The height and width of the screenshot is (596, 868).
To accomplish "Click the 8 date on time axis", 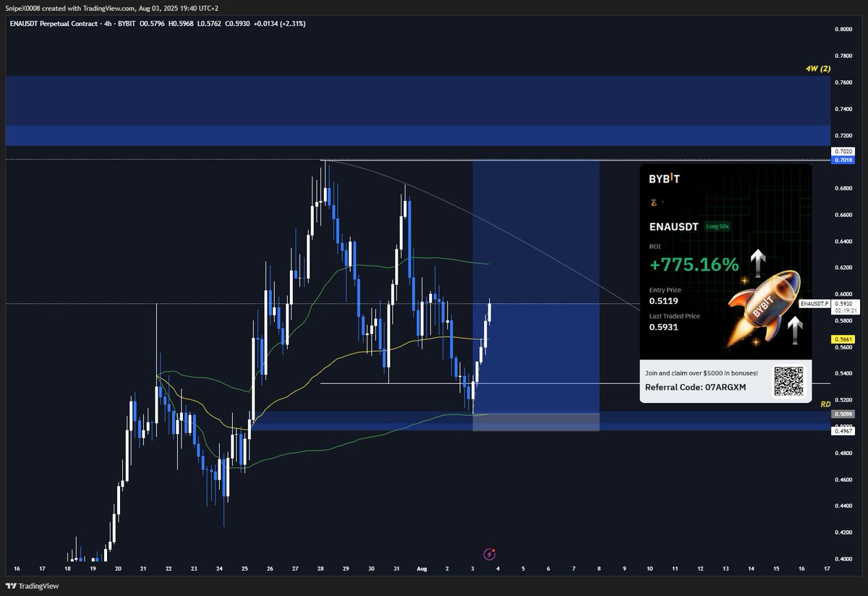I will pos(600,569).
